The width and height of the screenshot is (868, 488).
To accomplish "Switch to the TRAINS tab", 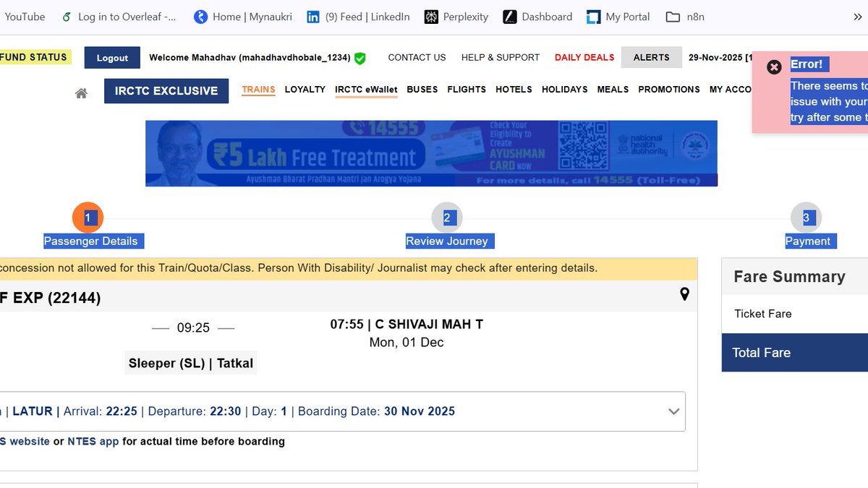I will 258,89.
